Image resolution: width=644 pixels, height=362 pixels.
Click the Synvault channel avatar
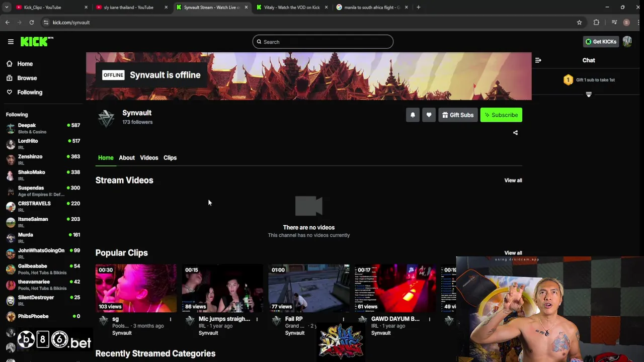point(106,119)
